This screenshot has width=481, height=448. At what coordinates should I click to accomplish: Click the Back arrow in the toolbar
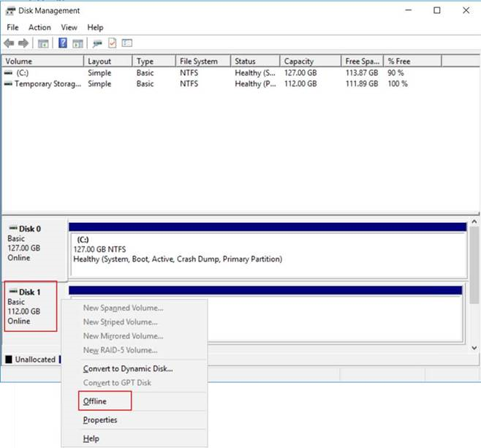click(x=10, y=43)
